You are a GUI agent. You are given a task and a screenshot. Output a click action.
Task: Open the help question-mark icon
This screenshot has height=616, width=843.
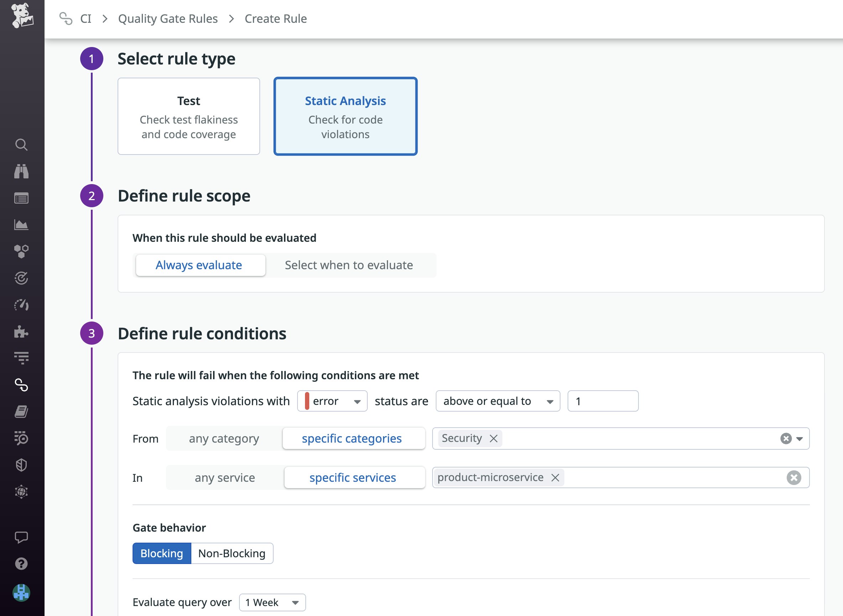22,564
